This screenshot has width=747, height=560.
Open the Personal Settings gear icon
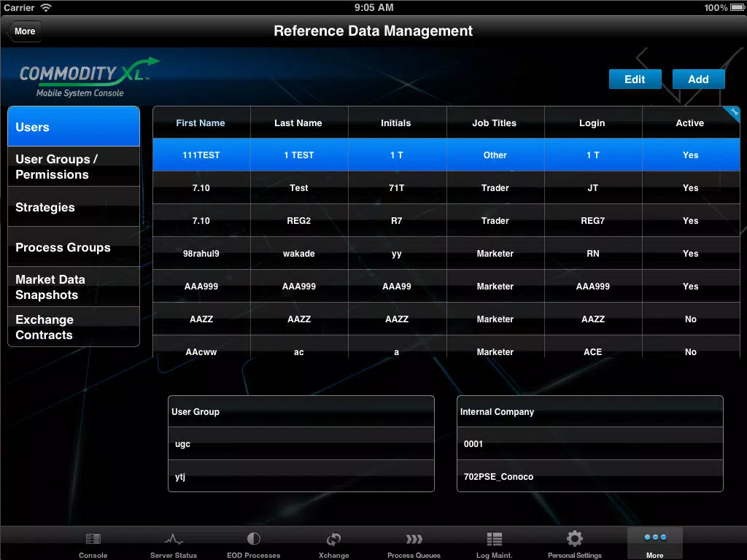pos(575,539)
